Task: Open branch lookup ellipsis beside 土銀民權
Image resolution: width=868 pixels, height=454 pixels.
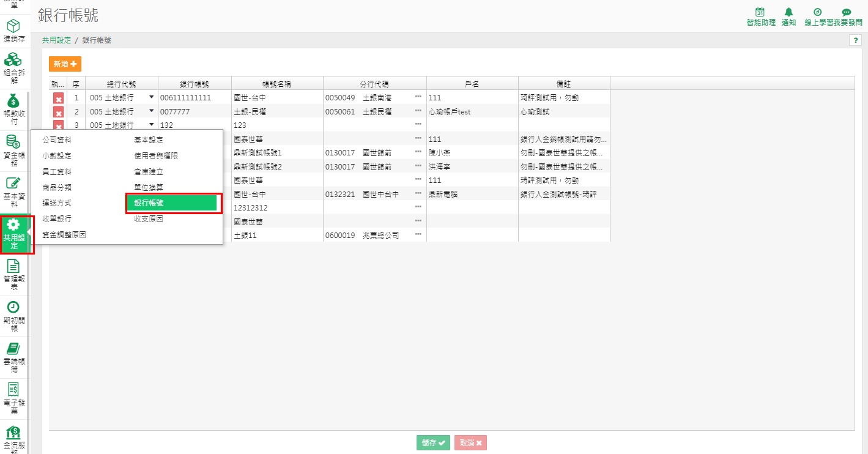Action: [x=418, y=111]
